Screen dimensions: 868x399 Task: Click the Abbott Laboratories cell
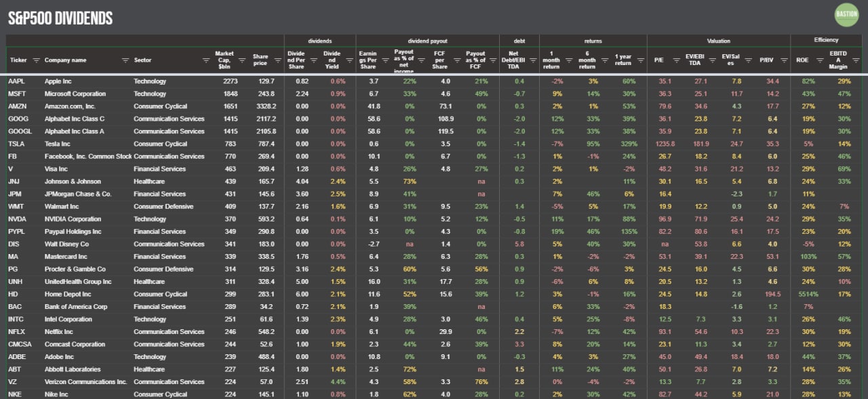pos(73,370)
